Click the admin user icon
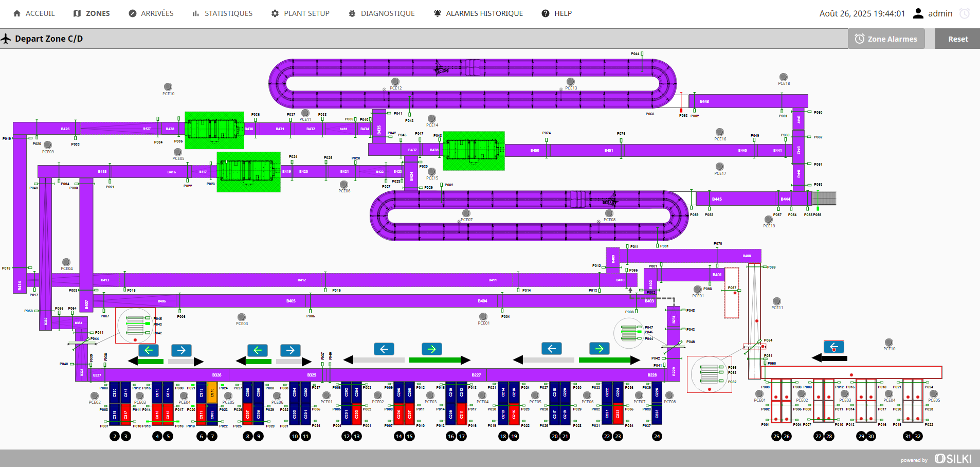980x467 pixels. pyautogui.click(x=918, y=13)
